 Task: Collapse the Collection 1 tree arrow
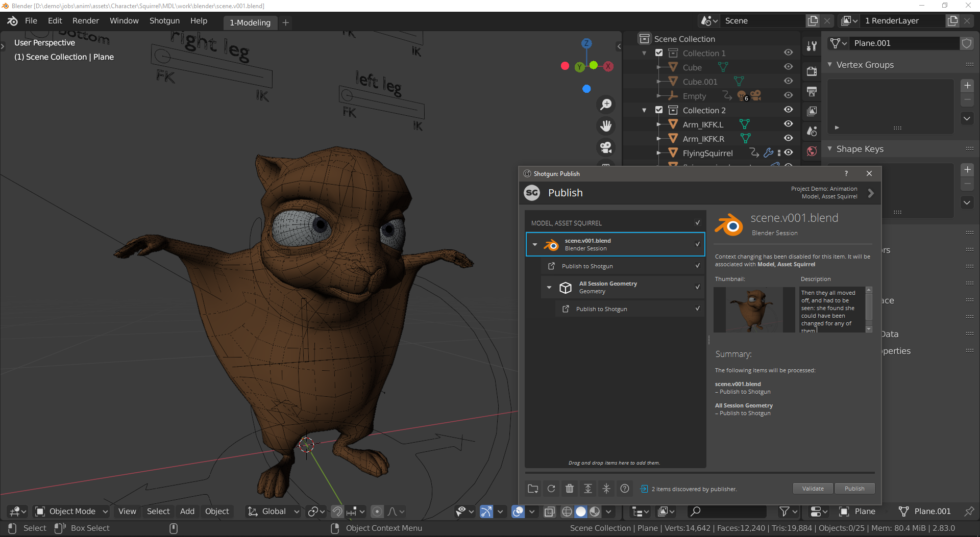[644, 53]
